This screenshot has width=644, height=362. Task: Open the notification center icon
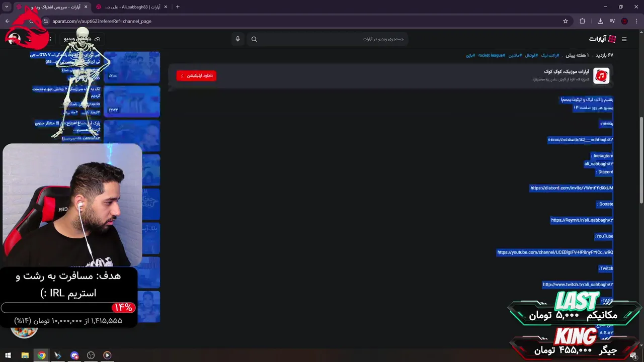[633, 355]
